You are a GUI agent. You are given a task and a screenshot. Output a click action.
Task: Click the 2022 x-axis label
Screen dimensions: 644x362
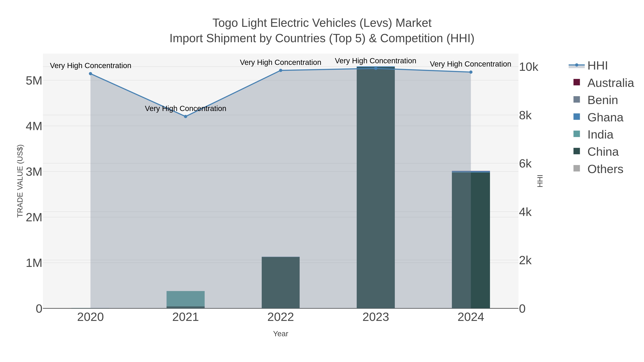tap(280, 317)
